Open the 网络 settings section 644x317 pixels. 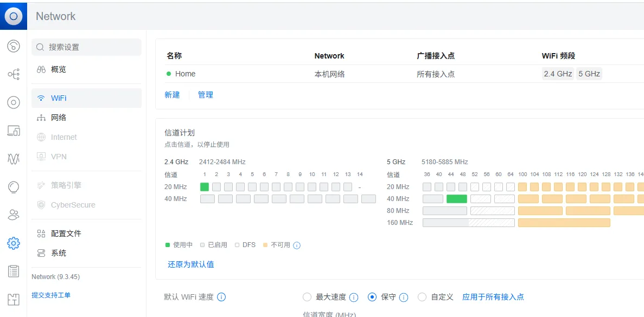click(86, 118)
